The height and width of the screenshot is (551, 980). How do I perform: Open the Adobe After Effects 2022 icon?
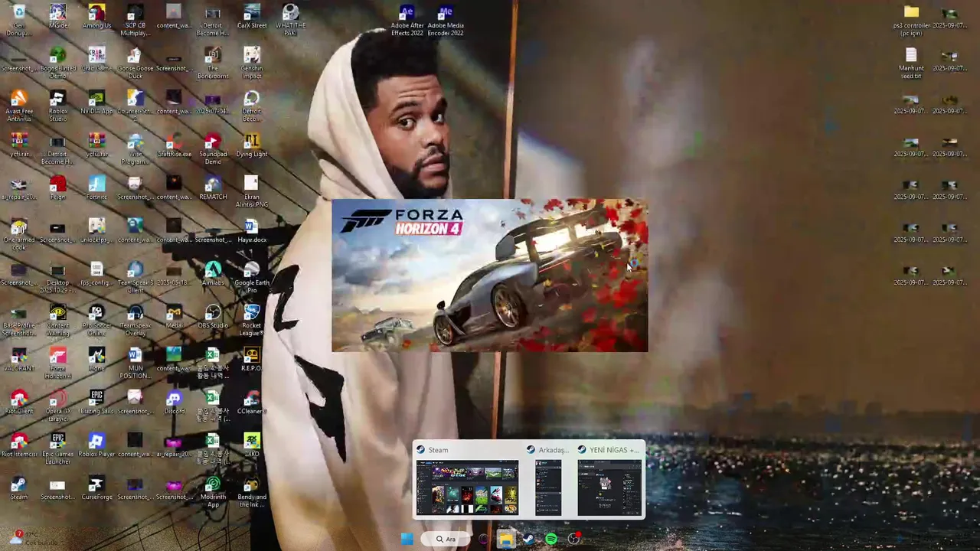click(x=407, y=21)
